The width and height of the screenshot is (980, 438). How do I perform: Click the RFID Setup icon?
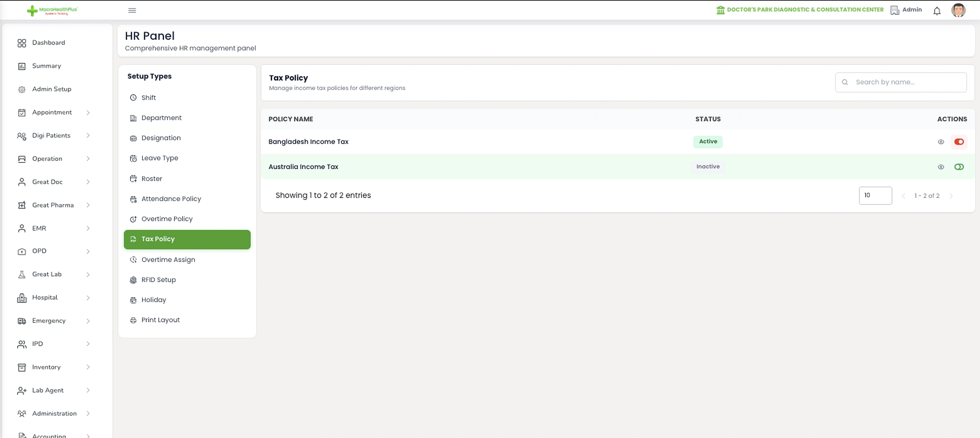[x=133, y=280]
